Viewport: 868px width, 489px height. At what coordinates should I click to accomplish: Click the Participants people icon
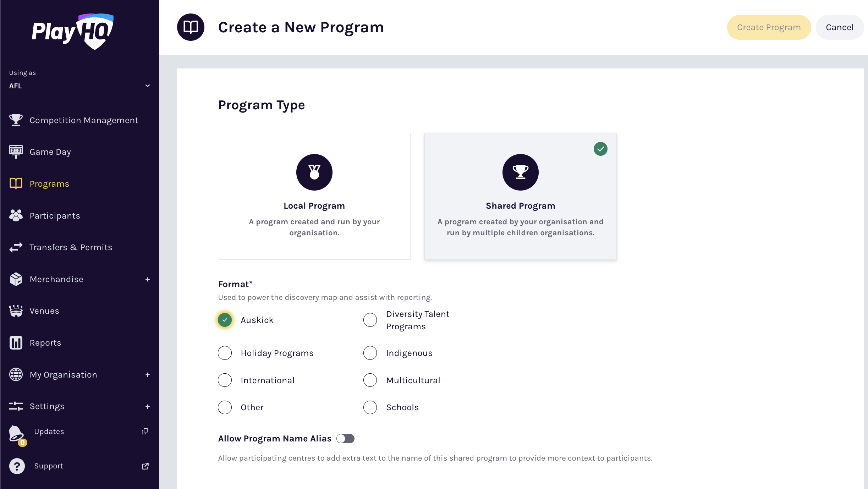16,215
